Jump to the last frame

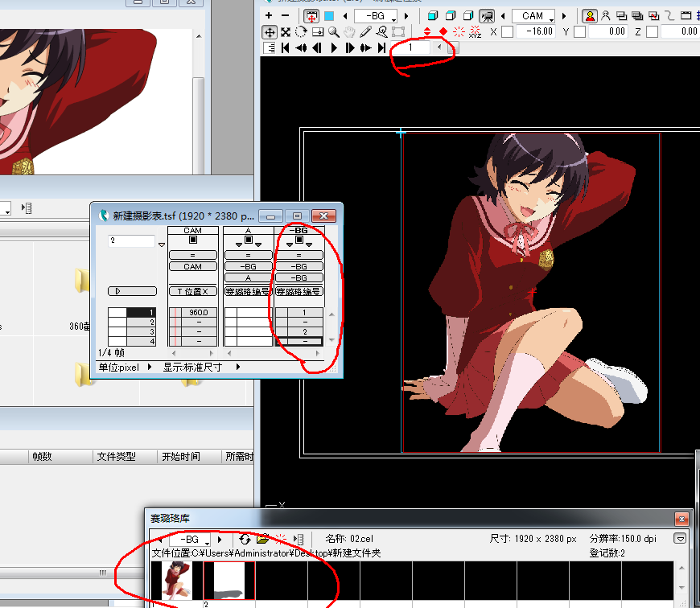click(381, 48)
